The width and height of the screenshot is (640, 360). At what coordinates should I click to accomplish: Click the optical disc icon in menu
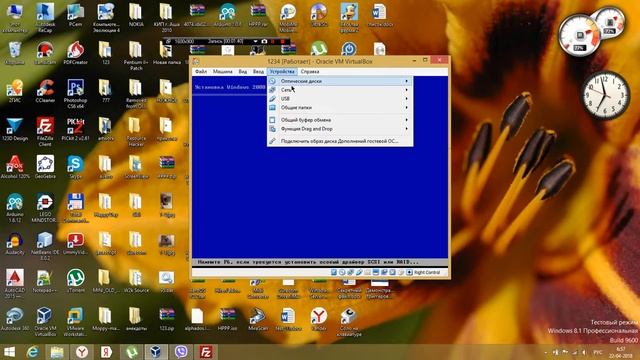(273, 81)
